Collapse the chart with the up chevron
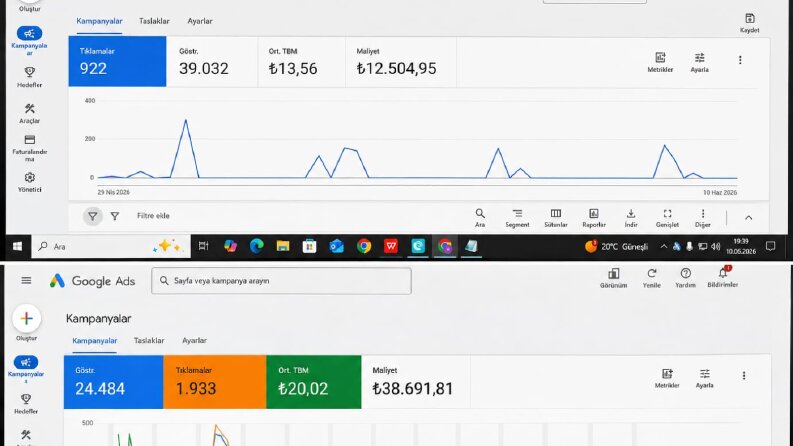The image size is (793, 446). tap(748, 217)
